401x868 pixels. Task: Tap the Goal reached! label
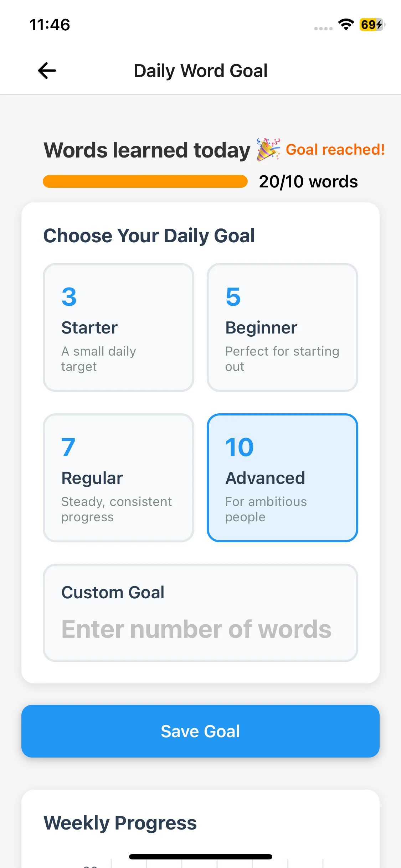(x=335, y=150)
